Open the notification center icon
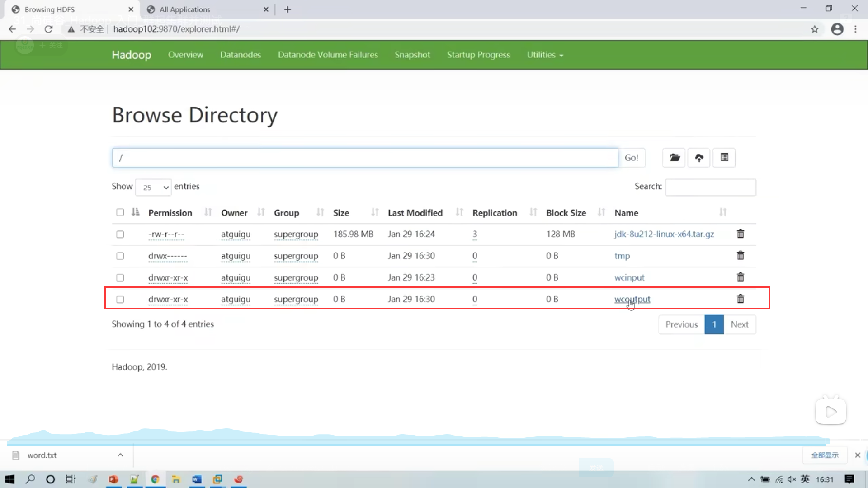 click(x=849, y=479)
